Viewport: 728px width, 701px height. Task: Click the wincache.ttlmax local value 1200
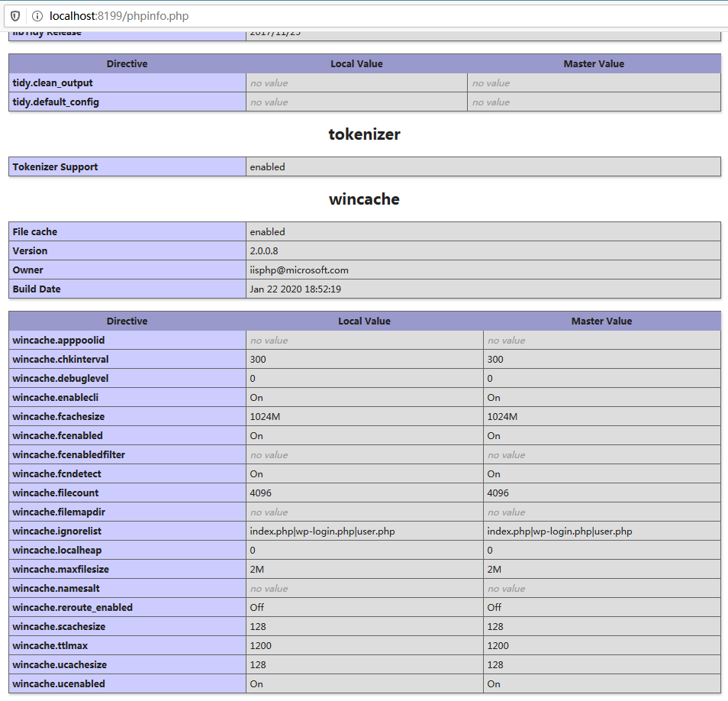260,646
